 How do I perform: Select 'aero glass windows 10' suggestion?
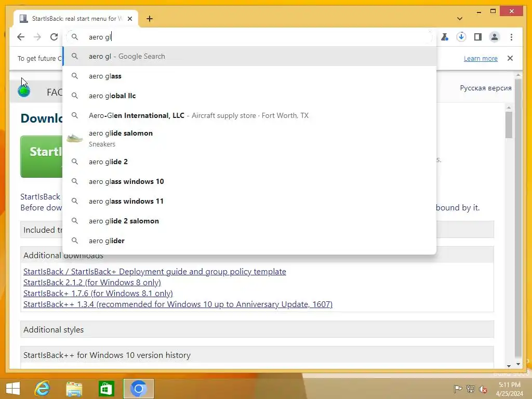[x=249, y=181]
